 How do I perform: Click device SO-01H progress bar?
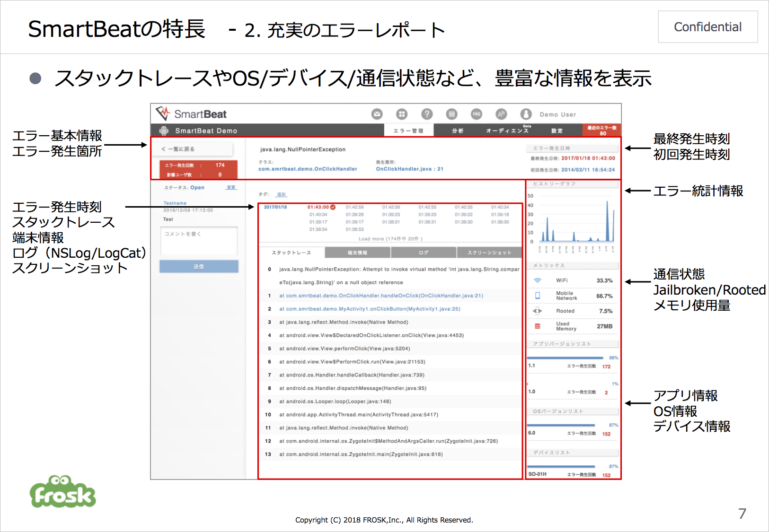pos(561,467)
